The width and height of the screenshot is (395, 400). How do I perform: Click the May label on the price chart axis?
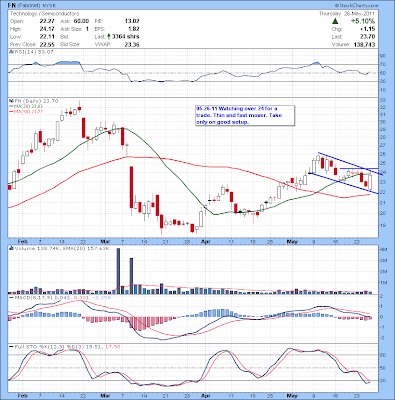tap(292, 241)
